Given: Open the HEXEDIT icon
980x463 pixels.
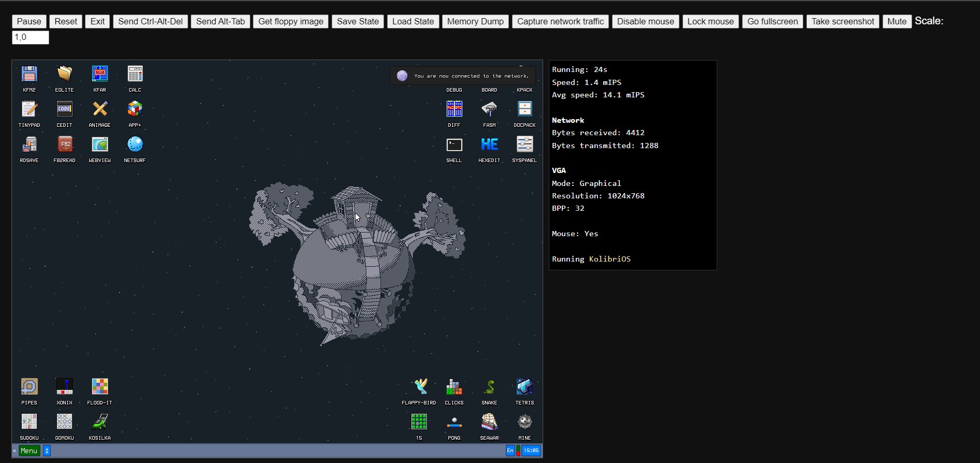Looking at the screenshot, I should (x=489, y=144).
